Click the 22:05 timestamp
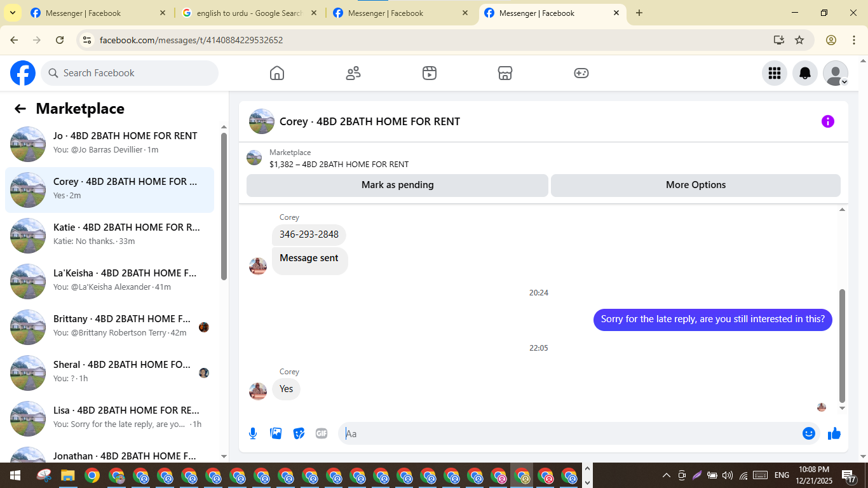The height and width of the screenshot is (488, 868). pyautogui.click(x=539, y=348)
